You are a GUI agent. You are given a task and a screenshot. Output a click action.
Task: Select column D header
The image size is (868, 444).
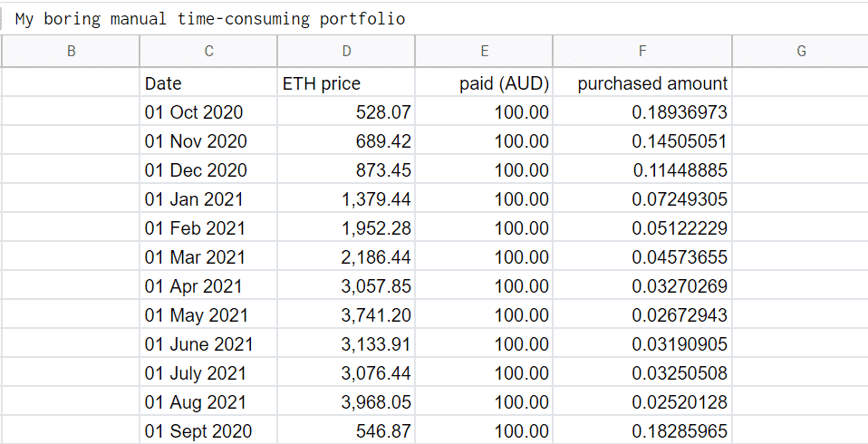coord(346,52)
